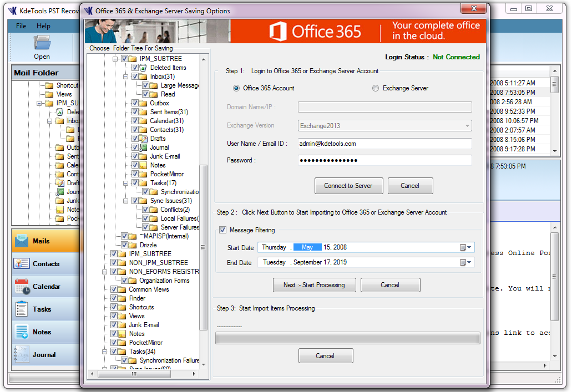Select the Exchange Server radio button
This screenshot has width=572, height=392.
376,88
